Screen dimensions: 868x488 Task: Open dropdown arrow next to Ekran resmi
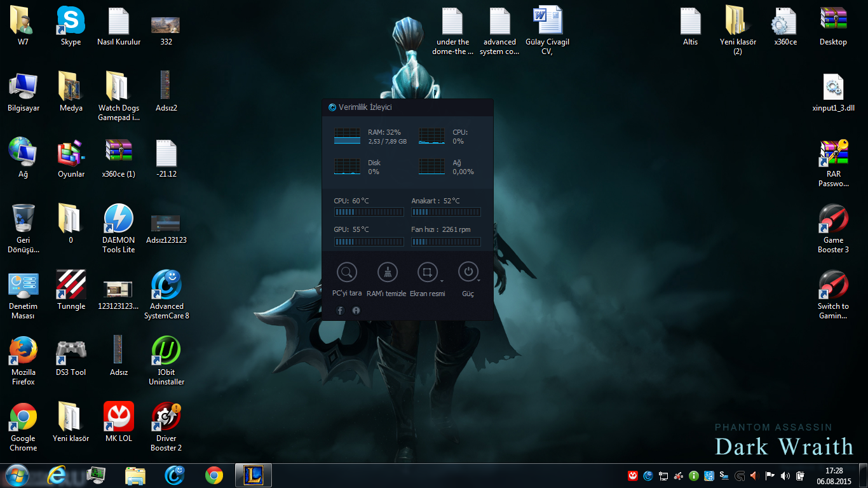click(x=442, y=280)
